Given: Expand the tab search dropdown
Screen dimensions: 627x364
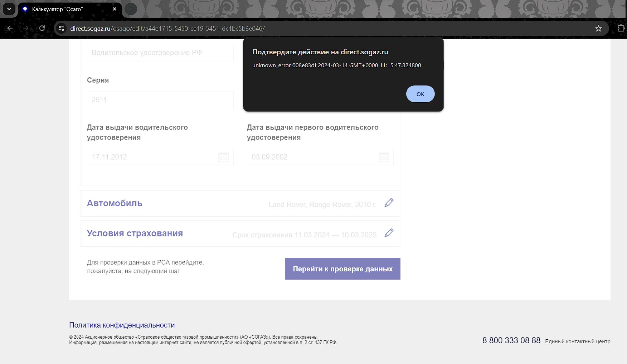Looking at the screenshot, I should pos(9,9).
